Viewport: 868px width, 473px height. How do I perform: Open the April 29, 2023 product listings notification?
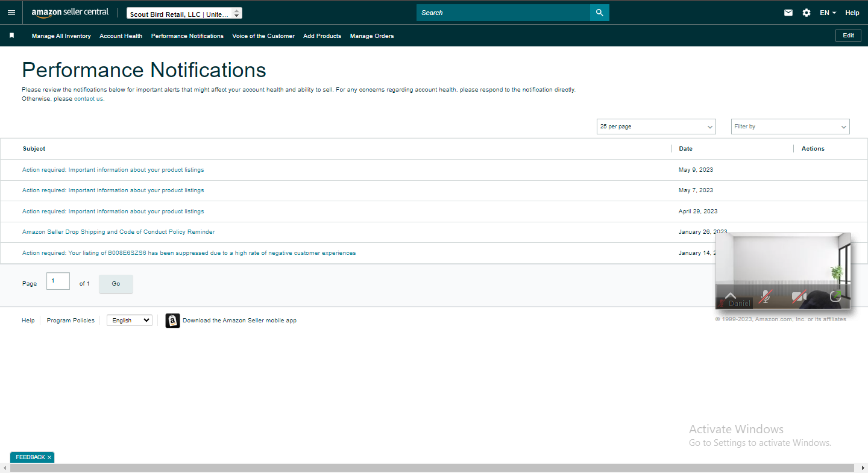113,211
